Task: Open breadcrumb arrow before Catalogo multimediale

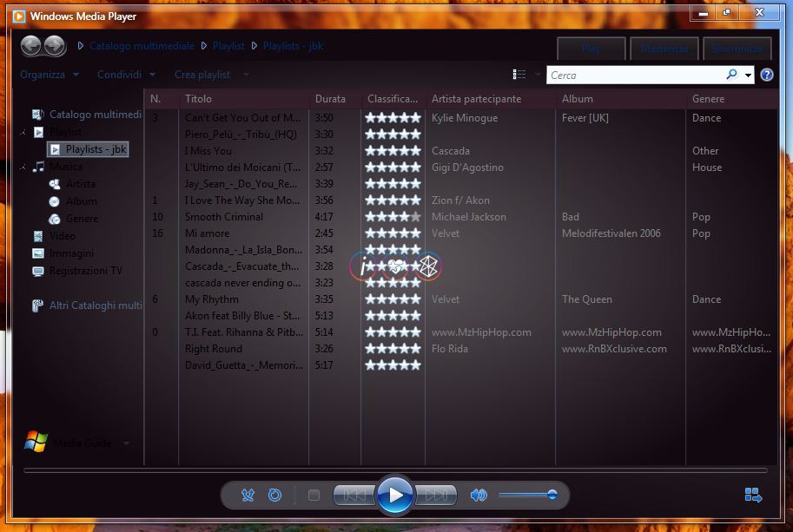Action: [x=81, y=46]
